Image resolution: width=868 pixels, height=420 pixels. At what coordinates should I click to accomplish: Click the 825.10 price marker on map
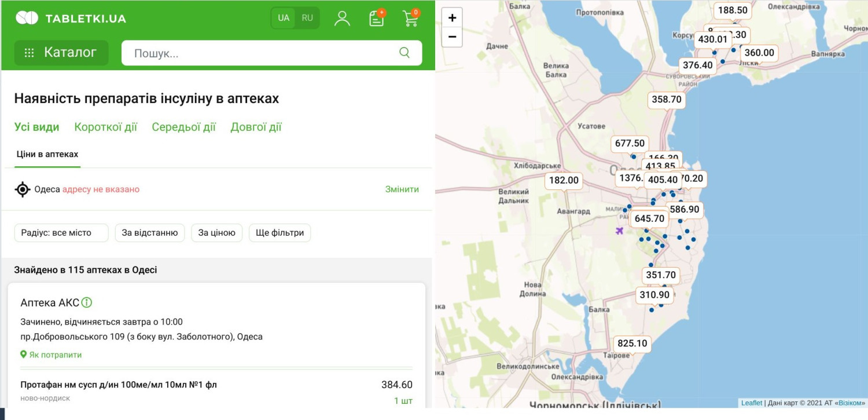pyautogui.click(x=632, y=344)
